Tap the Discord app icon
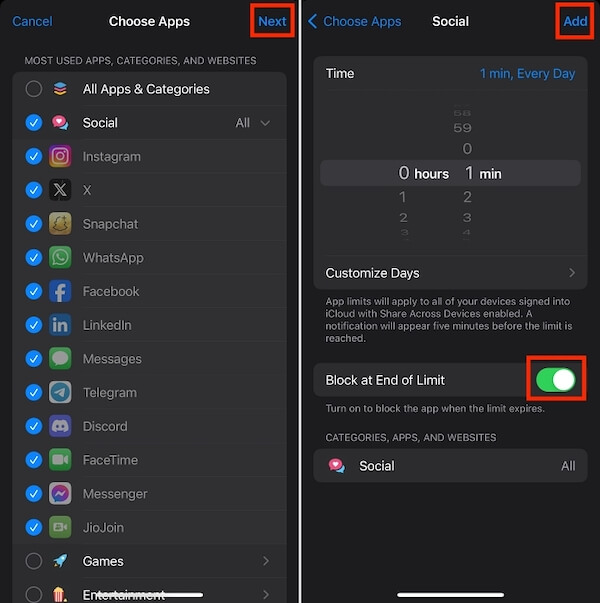The width and height of the screenshot is (600, 603). pos(60,426)
